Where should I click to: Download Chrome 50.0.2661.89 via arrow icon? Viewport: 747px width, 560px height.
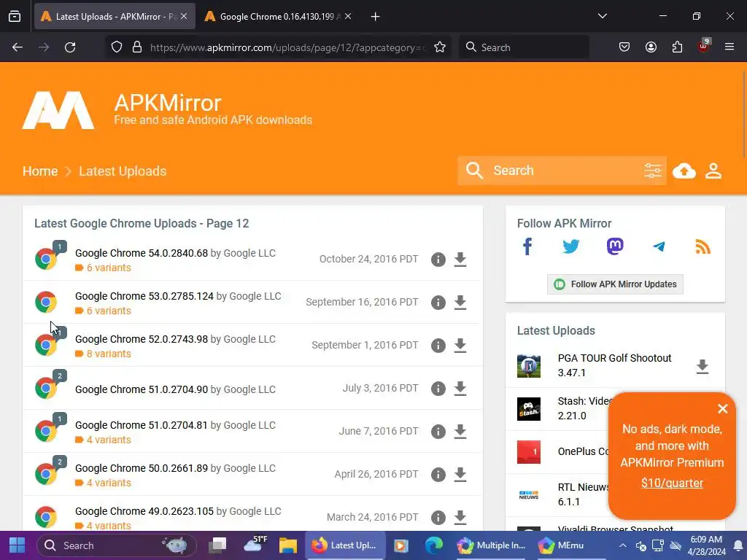[460, 474]
